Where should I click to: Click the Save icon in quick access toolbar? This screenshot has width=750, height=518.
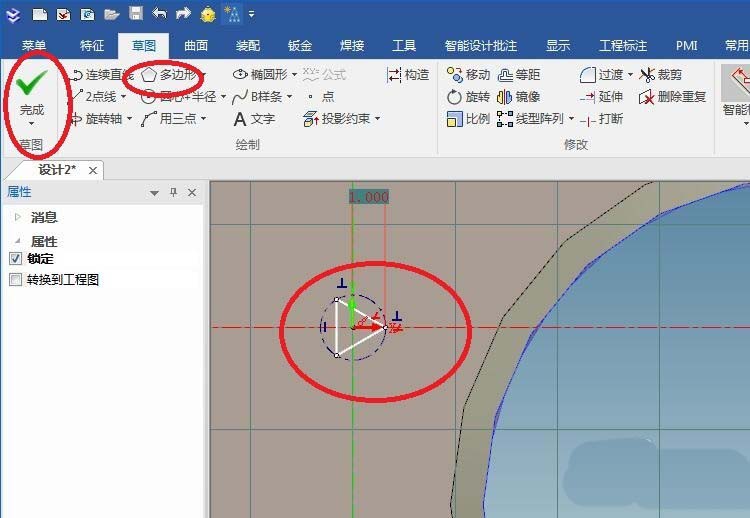[136, 13]
